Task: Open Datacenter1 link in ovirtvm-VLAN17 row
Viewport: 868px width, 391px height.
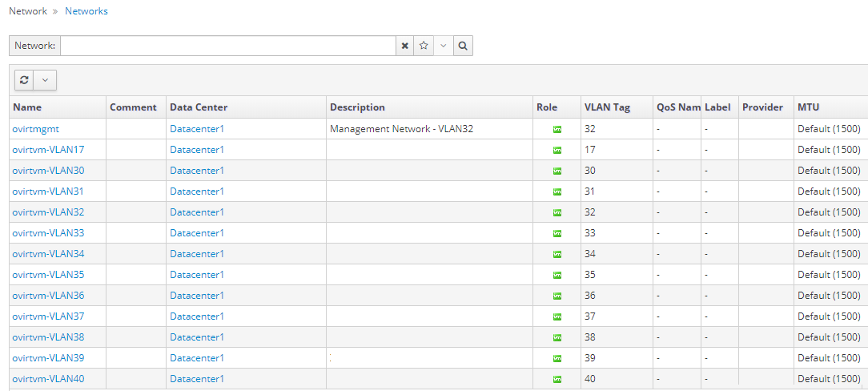Action: tap(197, 150)
